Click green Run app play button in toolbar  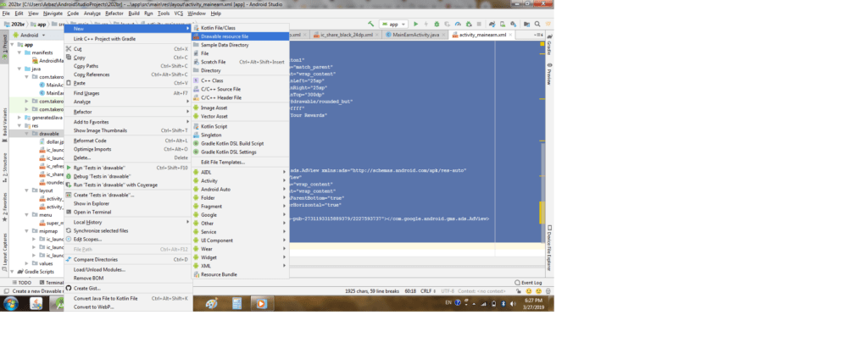tap(415, 25)
